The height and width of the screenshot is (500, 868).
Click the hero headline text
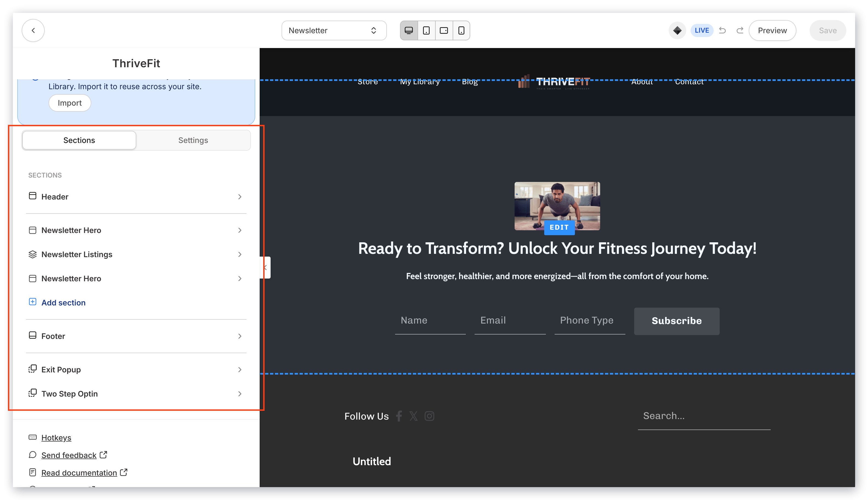(557, 248)
